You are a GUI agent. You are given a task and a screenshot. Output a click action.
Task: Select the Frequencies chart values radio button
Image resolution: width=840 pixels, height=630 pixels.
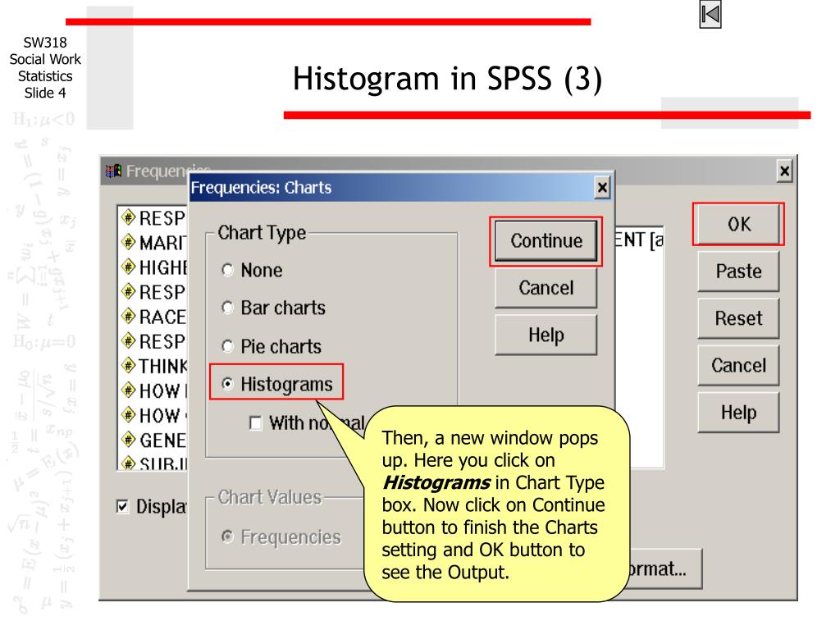point(228,536)
